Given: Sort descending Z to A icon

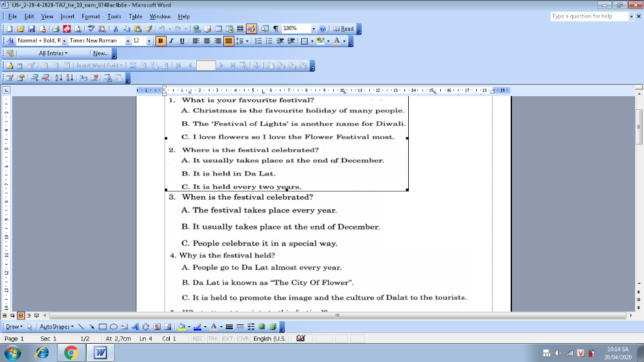Looking at the screenshot, I should tap(70, 78).
